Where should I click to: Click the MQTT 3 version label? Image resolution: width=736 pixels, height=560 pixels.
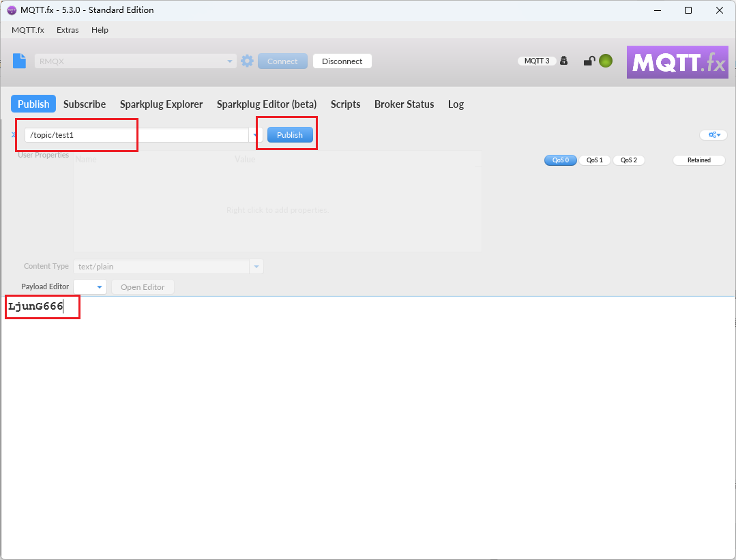coord(537,61)
